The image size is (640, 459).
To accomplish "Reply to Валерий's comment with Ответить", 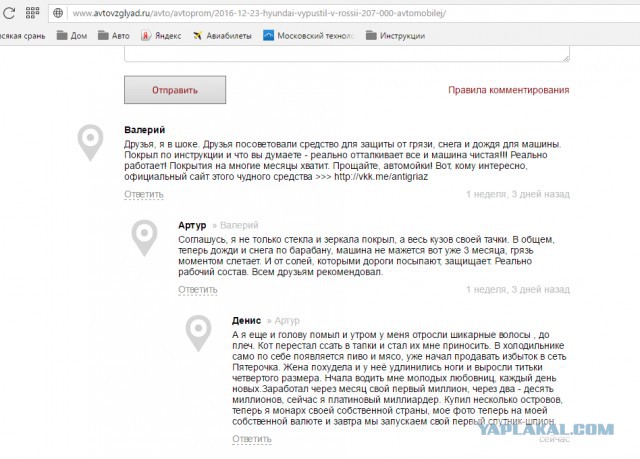I will click(144, 195).
